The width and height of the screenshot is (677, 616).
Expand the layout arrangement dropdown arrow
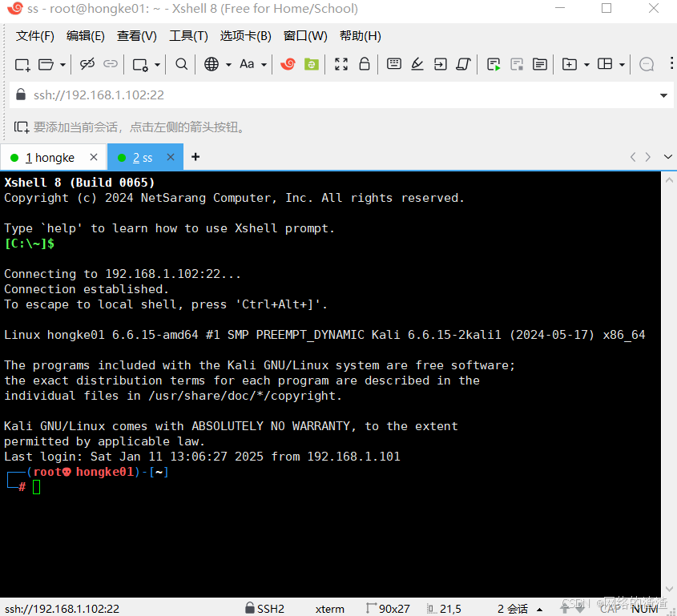623,65
